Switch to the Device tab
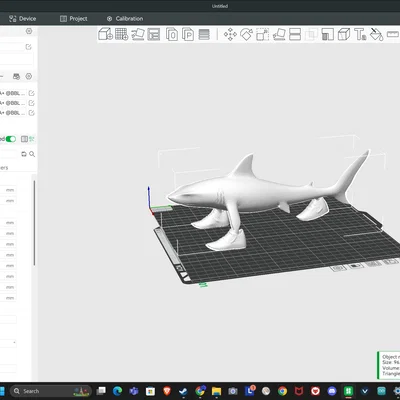 [22, 19]
